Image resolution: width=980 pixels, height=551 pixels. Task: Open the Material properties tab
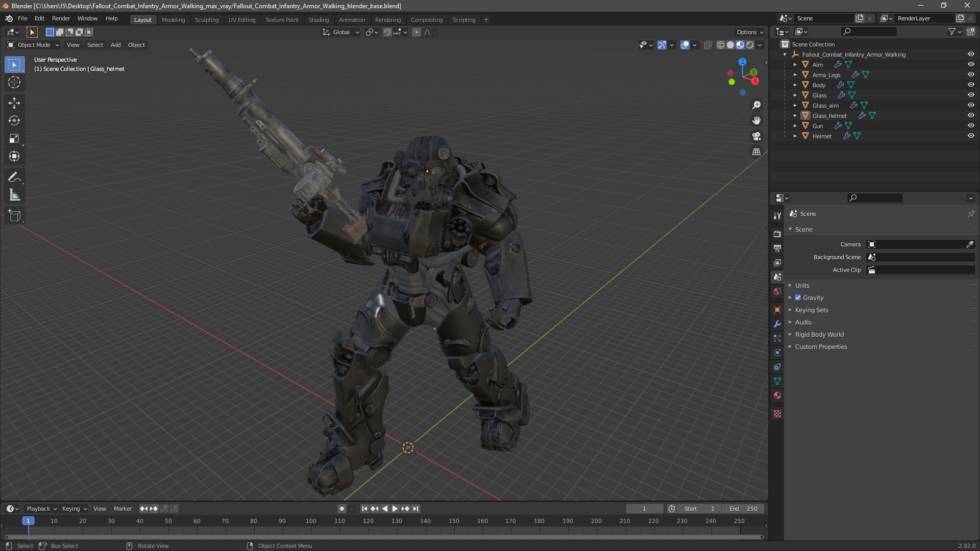click(x=777, y=395)
